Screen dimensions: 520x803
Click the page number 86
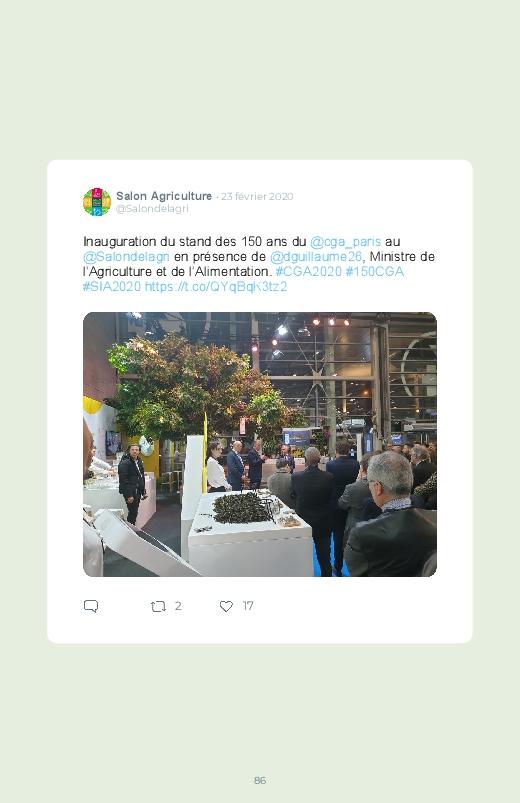260,780
